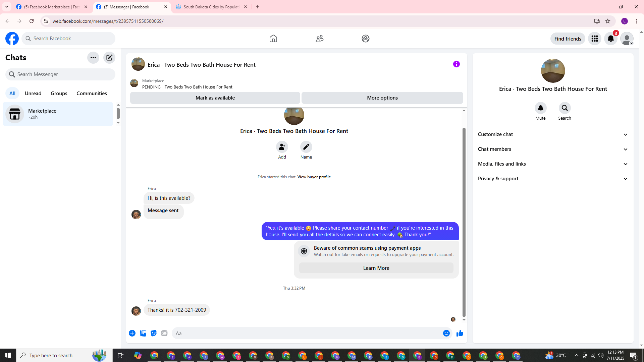Image resolution: width=644 pixels, height=362 pixels.
Task: Click the taskbar volume icon
Action: click(x=601, y=355)
